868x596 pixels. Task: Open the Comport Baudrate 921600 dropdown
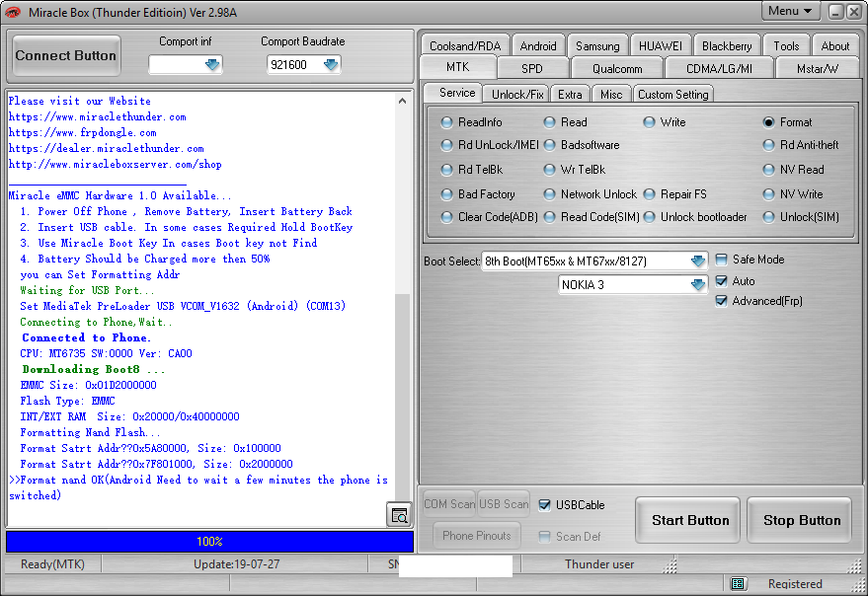click(331, 65)
